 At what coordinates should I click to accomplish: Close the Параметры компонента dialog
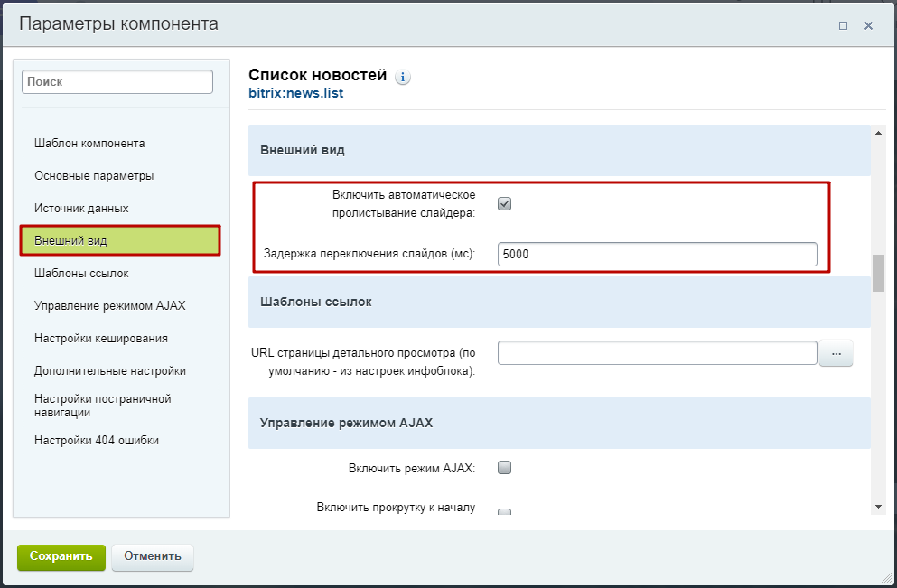868,26
